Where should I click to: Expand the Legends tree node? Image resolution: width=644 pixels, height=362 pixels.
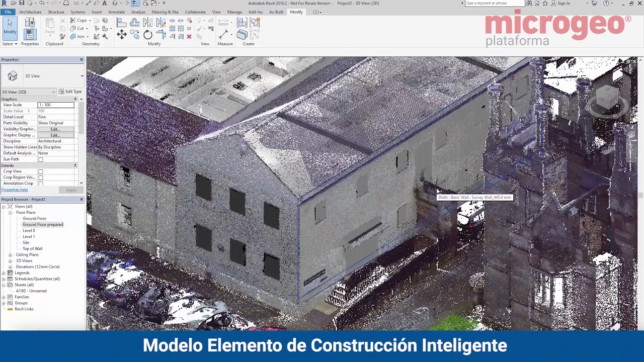4,273
